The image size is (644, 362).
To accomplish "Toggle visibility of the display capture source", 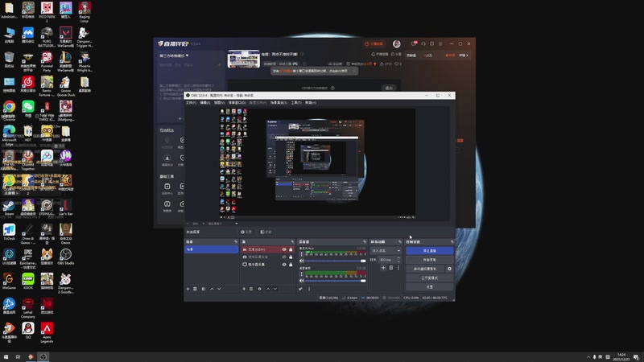I will pos(284,265).
